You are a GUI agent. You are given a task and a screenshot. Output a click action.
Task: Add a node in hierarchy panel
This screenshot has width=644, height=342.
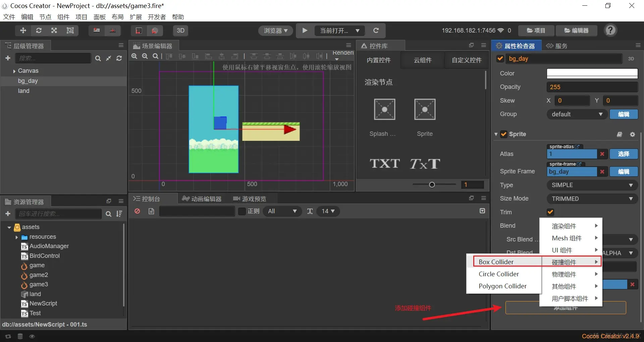8,58
